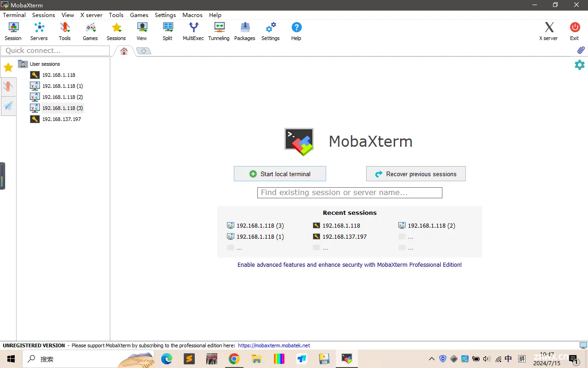Open the View menu in menu bar
Viewport: 588px width, 368px height.
click(x=68, y=15)
